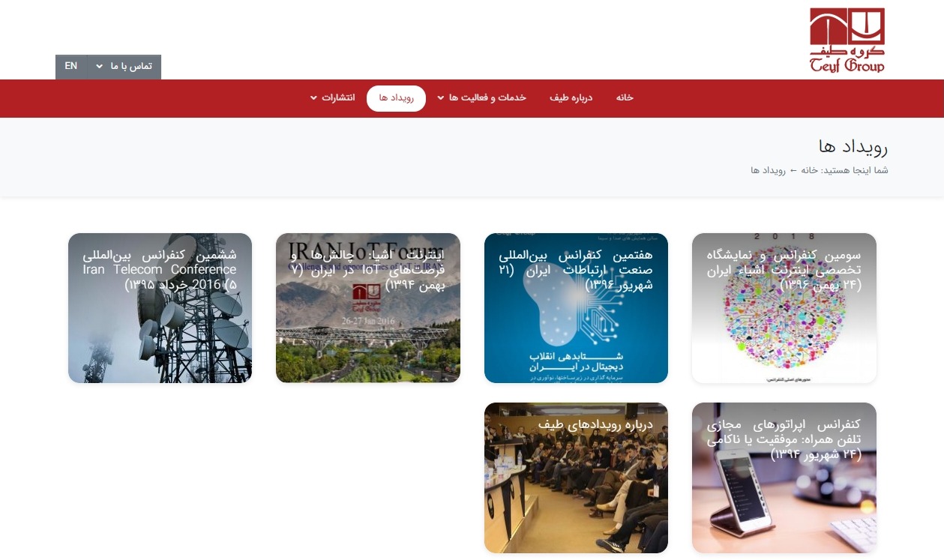Open the seventh Iran telecom industry conference card
Viewport: 944px width, 560px height.
tap(576, 308)
